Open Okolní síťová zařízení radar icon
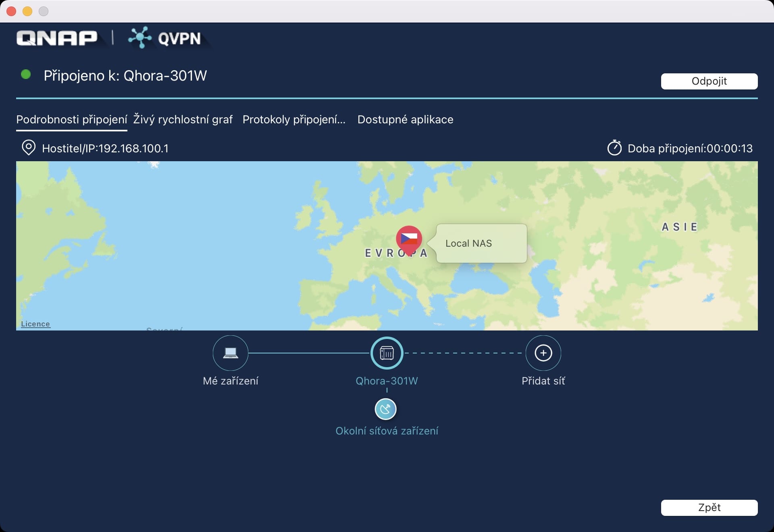The height and width of the screenshot is (532, 774). tap(386, 409)
